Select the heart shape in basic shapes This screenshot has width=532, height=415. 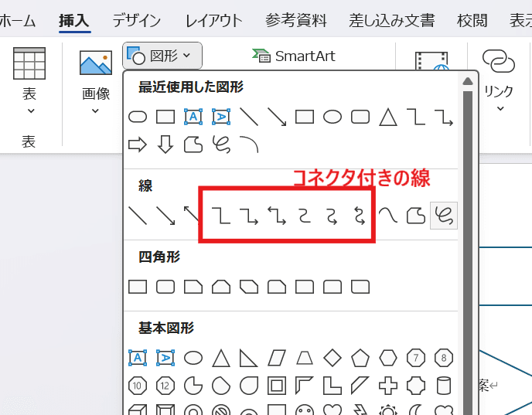coord(332,410)
